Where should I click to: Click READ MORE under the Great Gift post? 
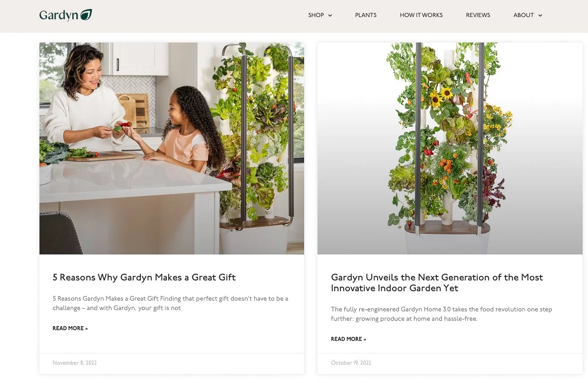tap(70, 328)
